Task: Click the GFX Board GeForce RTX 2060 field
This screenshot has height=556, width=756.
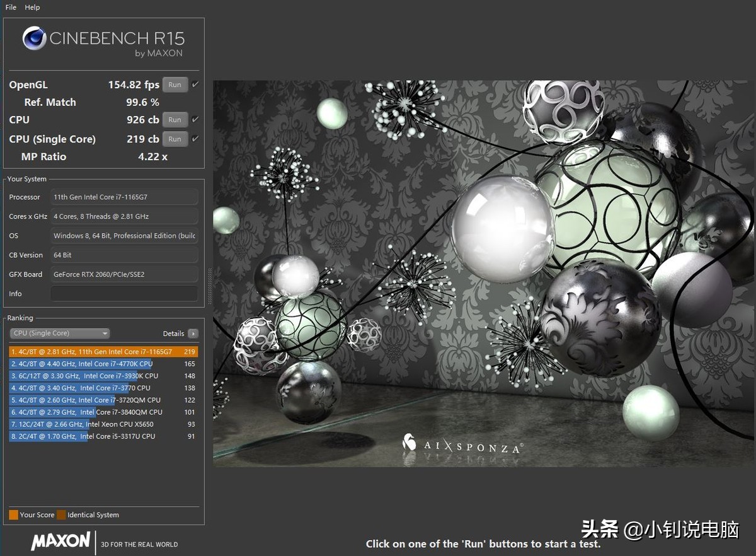Action: 124,274
